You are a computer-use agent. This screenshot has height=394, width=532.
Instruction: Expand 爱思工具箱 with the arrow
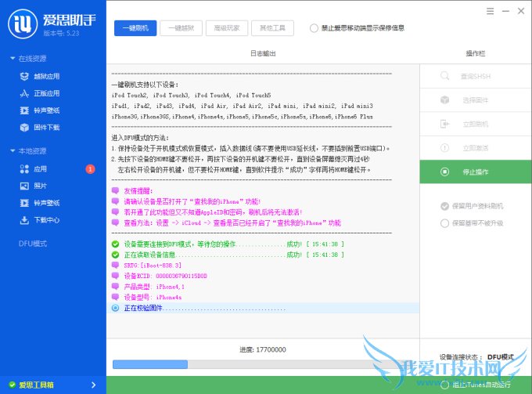coord(94,385)
